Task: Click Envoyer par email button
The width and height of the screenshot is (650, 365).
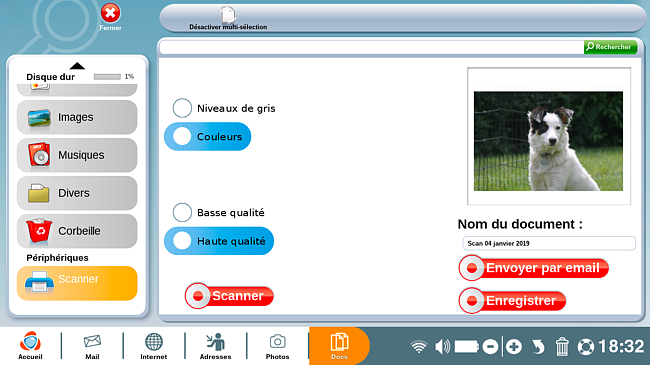Action: (534, 268)
